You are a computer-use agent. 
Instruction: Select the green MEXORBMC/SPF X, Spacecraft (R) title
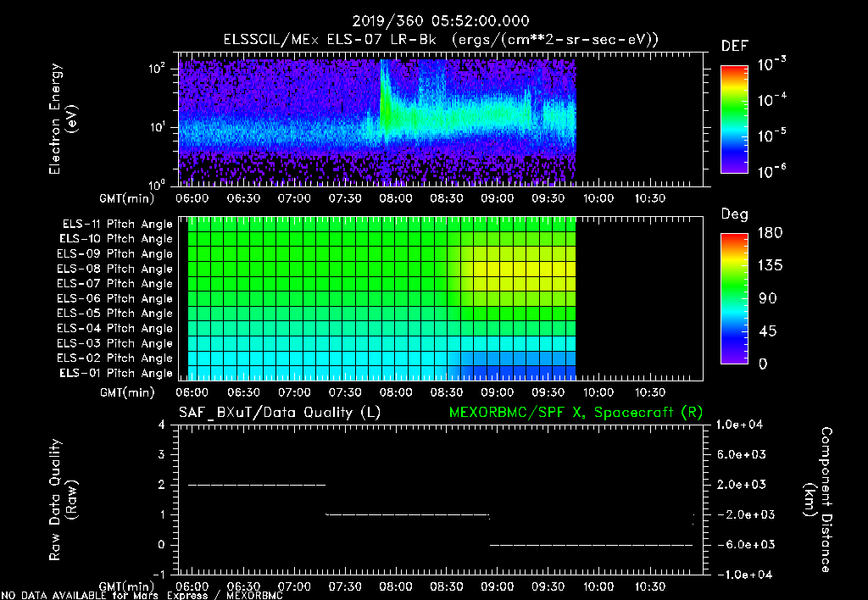[576, 413]
